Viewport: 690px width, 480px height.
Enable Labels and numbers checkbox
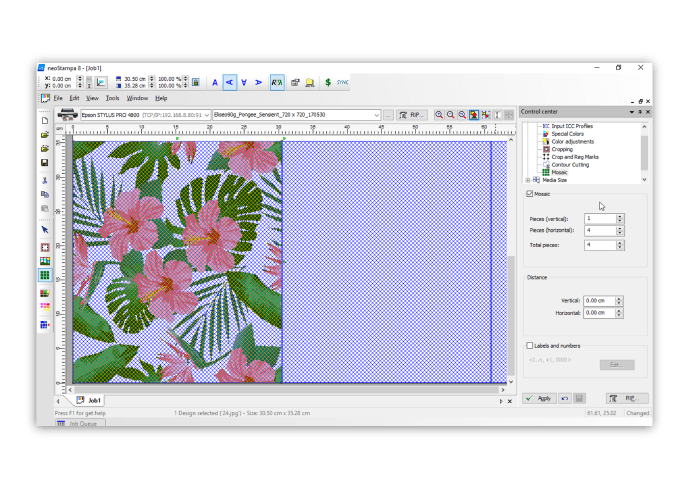[x=530, y=346]
